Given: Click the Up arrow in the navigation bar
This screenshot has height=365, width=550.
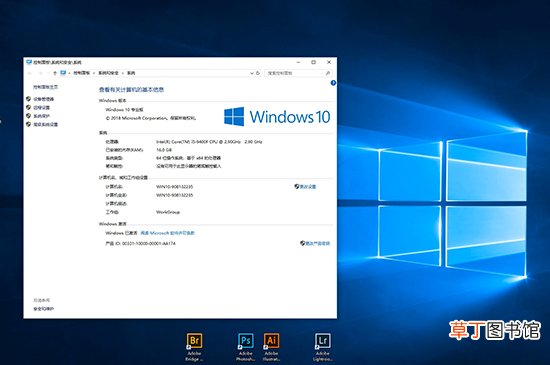Looking at the screenshot, I should [x=55, y=73].
